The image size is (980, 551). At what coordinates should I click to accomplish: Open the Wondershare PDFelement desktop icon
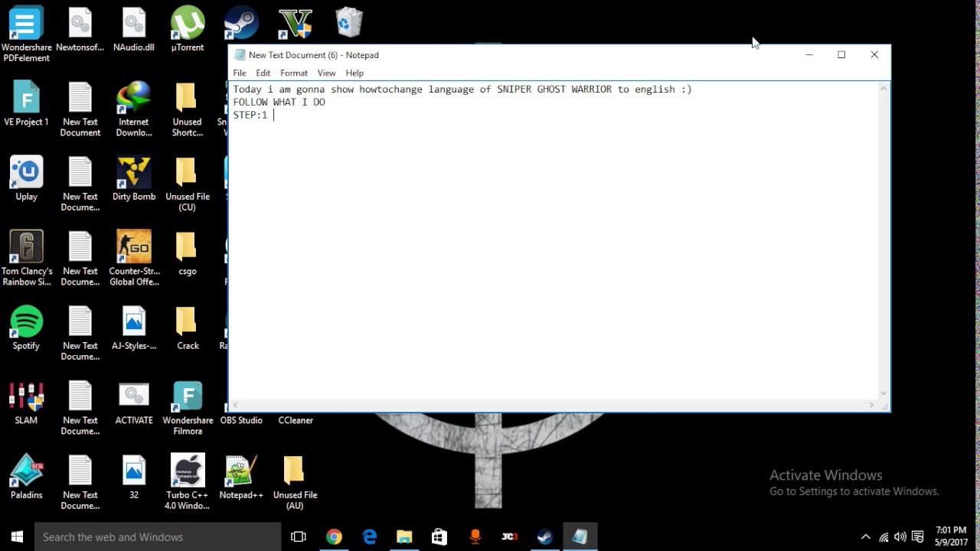click(x=26, y=34)
